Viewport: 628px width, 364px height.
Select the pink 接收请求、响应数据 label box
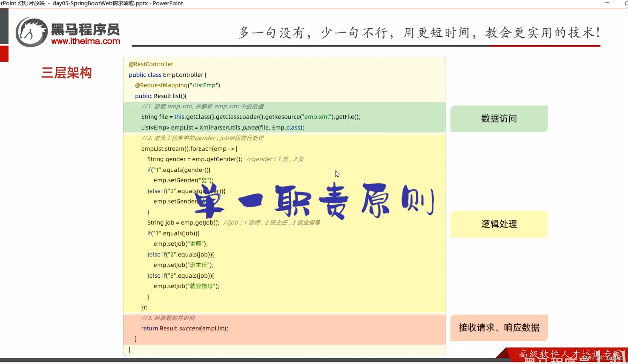click(x=499, y=327)
